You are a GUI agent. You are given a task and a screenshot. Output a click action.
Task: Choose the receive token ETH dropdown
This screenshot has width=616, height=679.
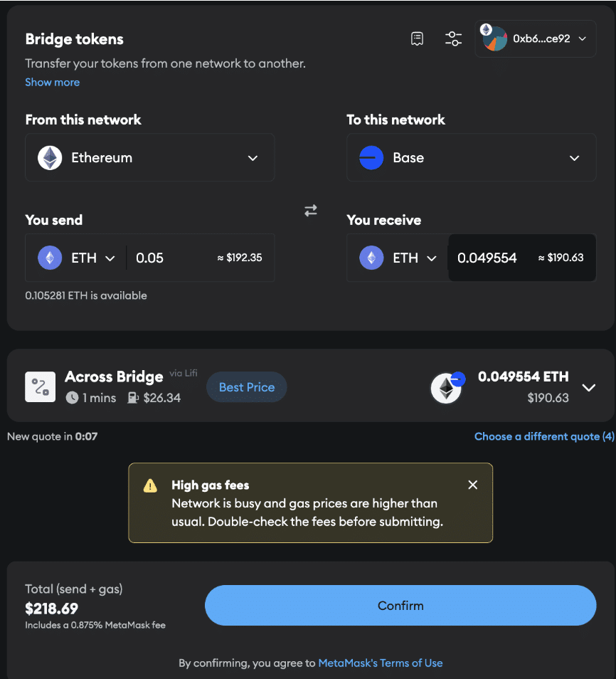click(x=398, y=258)
